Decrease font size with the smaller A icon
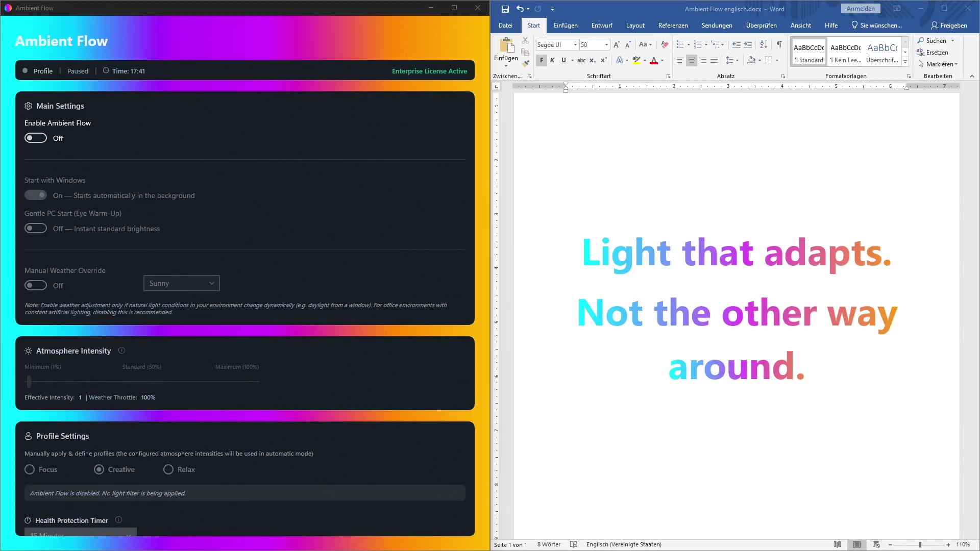 pos(628,44)
